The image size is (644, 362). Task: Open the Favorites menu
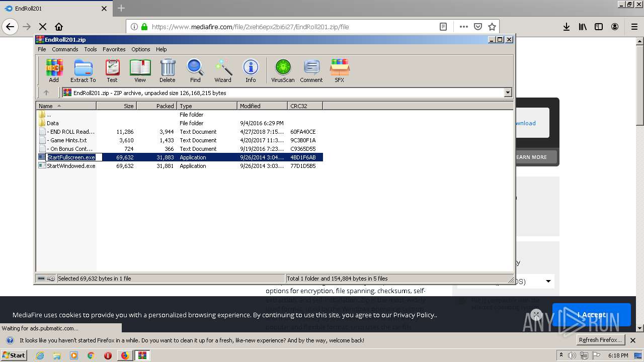pyautogui.click(x=114, y=49)
